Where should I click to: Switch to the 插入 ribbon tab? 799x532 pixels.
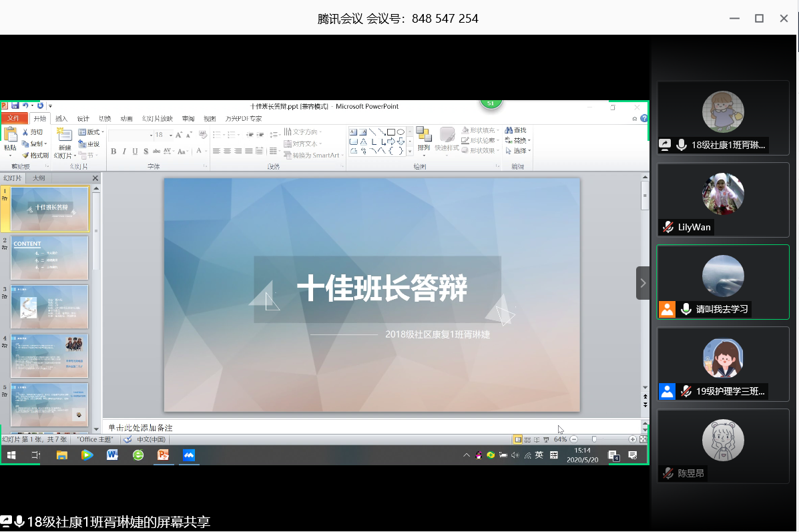click(x=61, y=118)
